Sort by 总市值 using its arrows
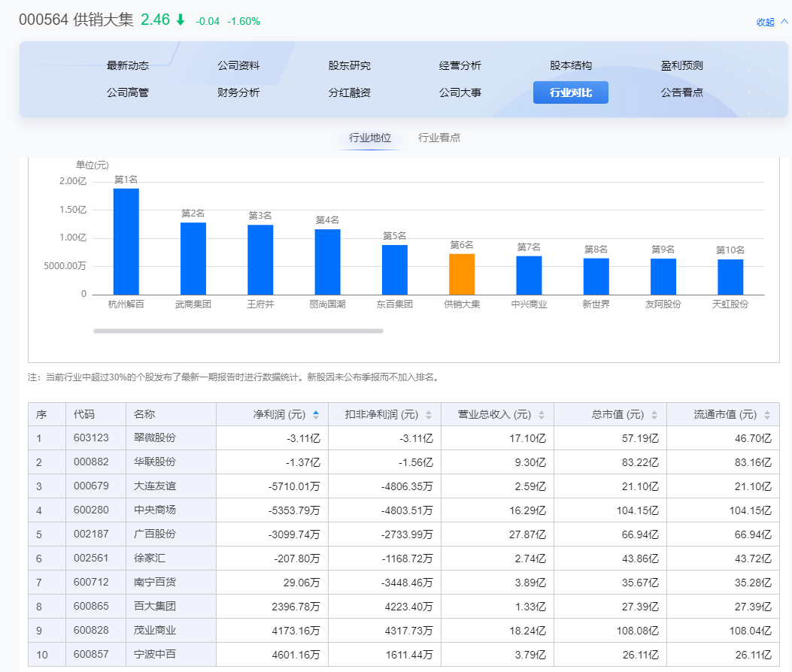 (x=654, y=415)
